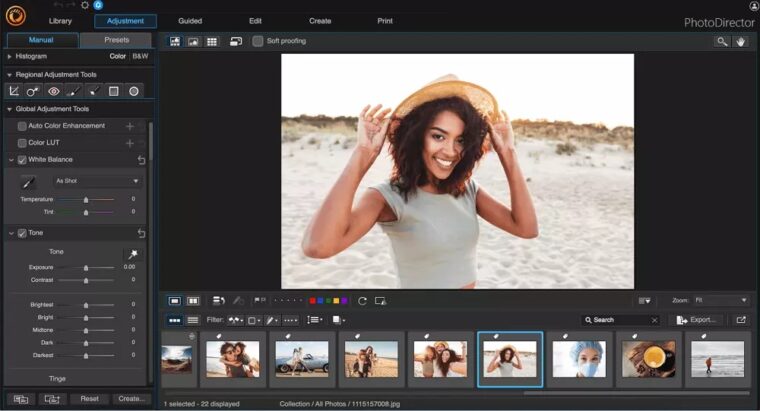This screenshot has height=411, width=760.
Task: Open the Library tab
Action: tap(60, 21)
